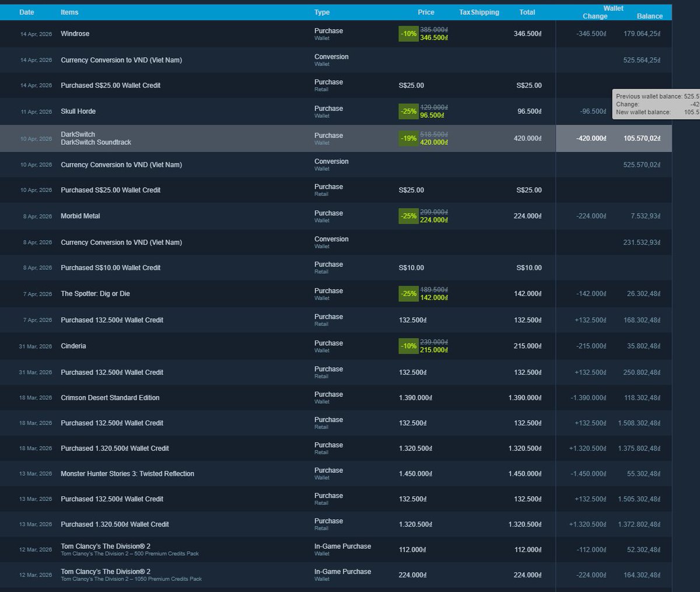
Task: Click the 14 Apr Currency Conversion to VND row
Action: tap(336, 60)
